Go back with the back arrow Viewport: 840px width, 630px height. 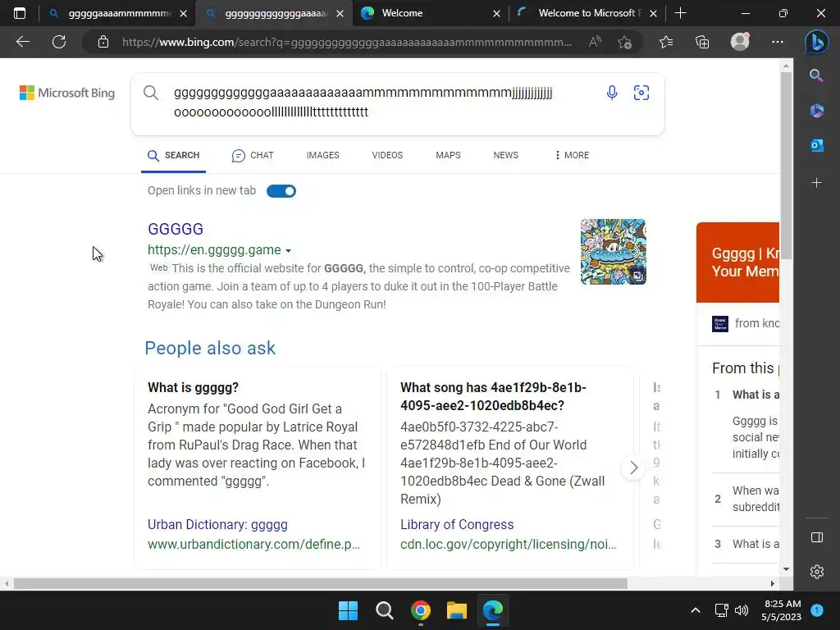click(22, 42)
